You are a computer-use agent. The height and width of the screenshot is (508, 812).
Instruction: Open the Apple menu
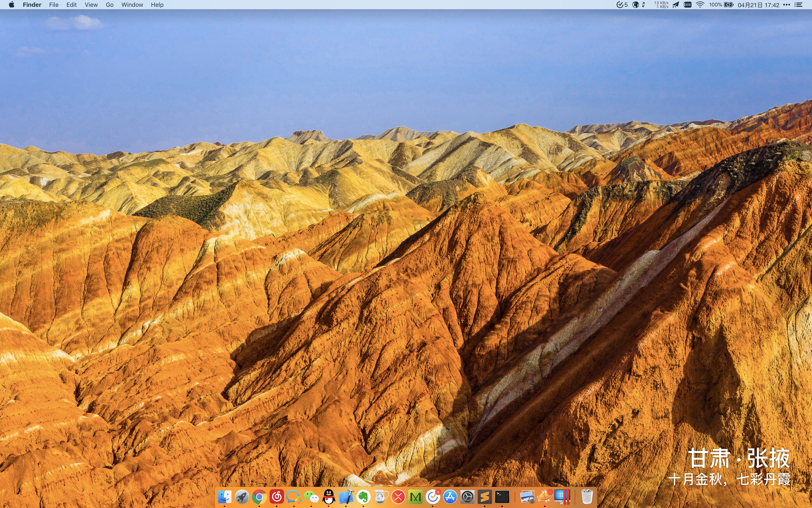pyautogui.click(x=11, y=5)
